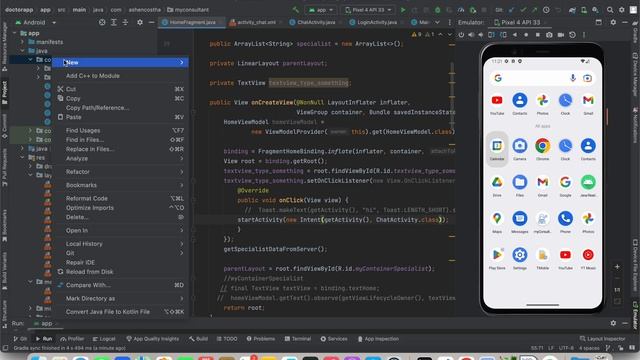Expand the manifests folder
640x360 pixels.
[22, 42]
